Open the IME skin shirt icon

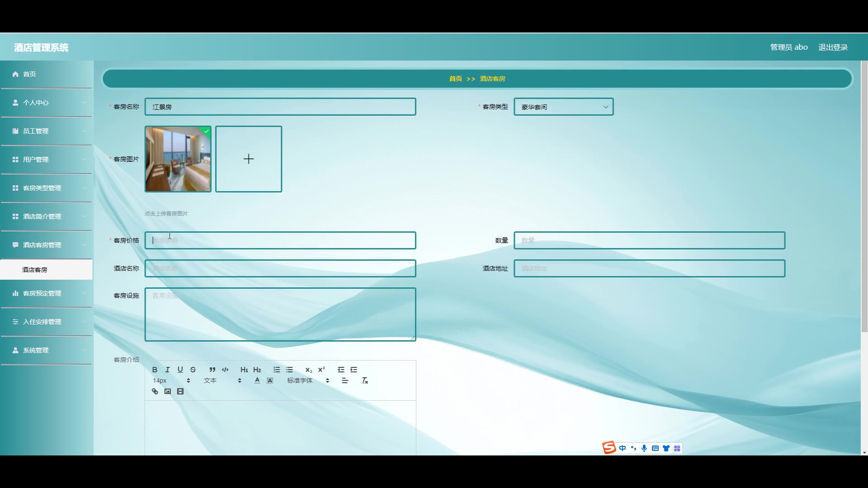(x=666, y=448)
